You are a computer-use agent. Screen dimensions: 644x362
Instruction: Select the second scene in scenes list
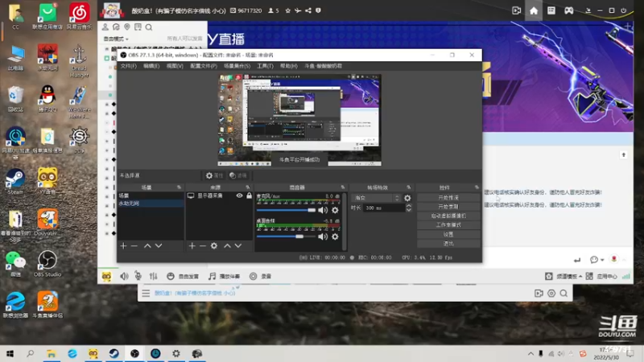[151, 204]
